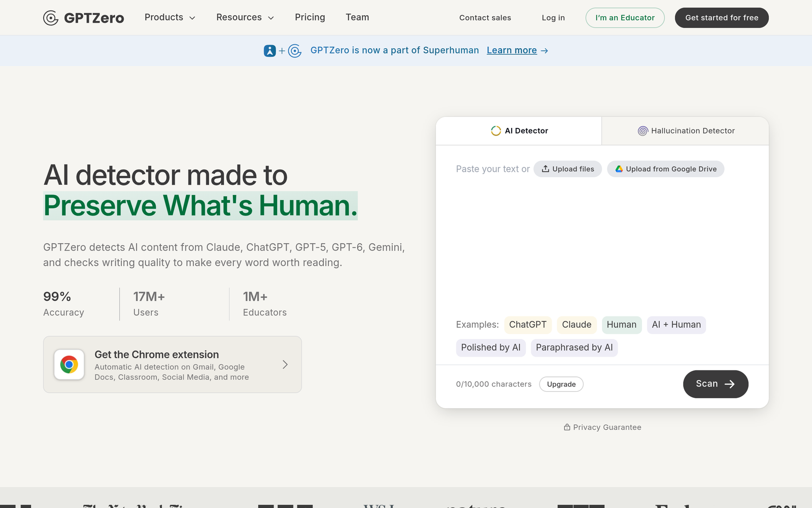Click Upload from Google Drive button
Image resolution: width=812 pixels, height=508 pixels.
(x=666, y=169)
